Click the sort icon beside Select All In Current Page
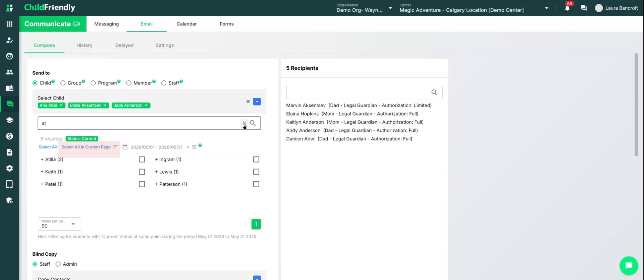The height and width of the screenshot is (280, 644). coord(115,147)
